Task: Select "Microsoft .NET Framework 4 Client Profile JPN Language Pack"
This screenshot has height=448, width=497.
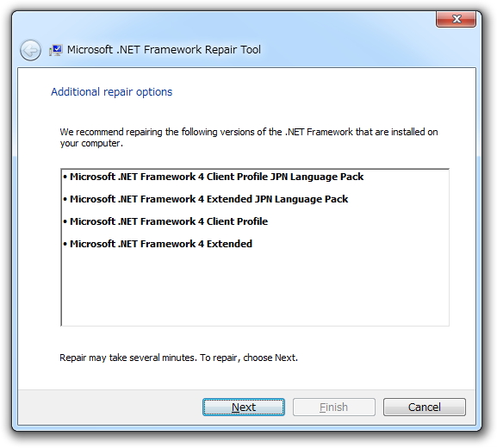Action: [x=214, y=177]
